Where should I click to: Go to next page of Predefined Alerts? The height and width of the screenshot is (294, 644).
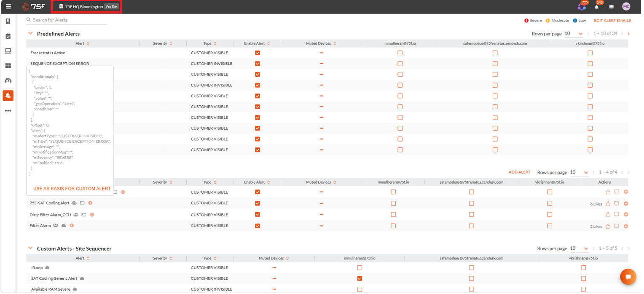(628, 34)
